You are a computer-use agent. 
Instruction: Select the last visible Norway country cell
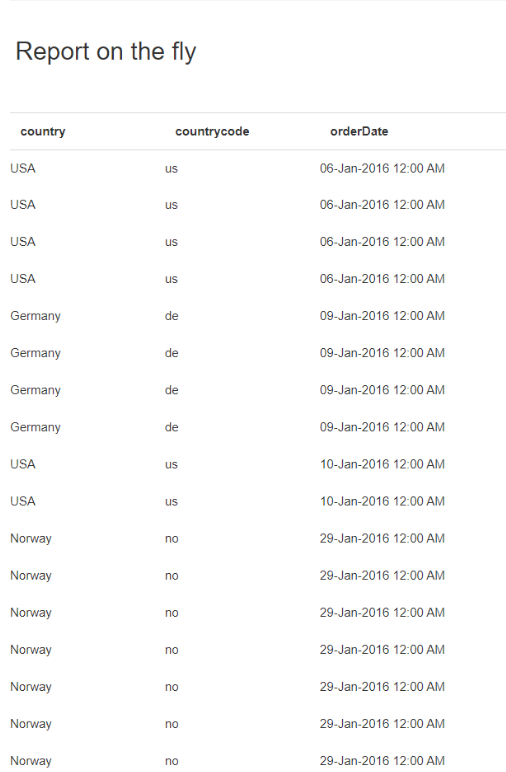(x=31, y=761)
